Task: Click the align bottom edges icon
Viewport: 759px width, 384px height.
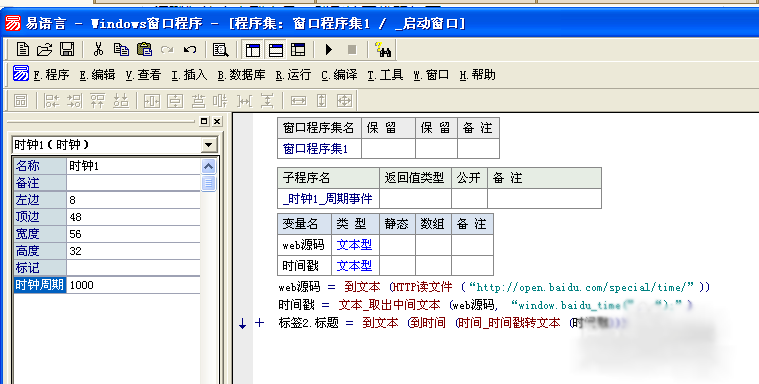Action: (121, 101)
